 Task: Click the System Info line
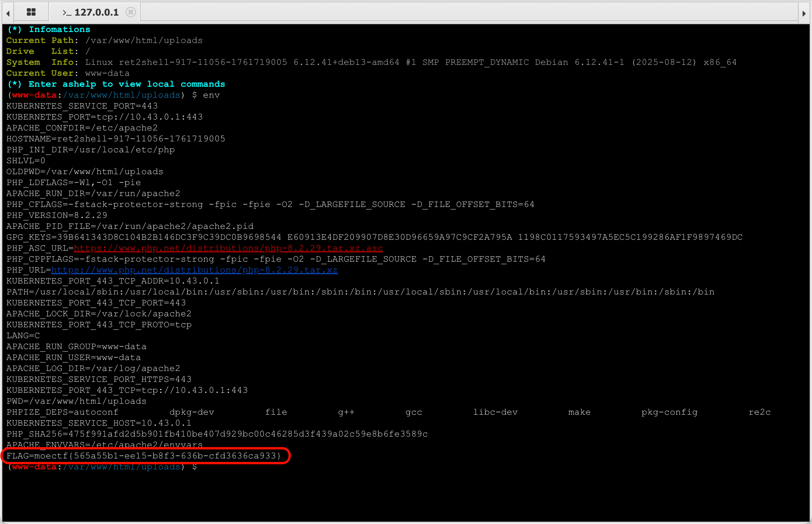pyautogui.click(x=371, y=62)
